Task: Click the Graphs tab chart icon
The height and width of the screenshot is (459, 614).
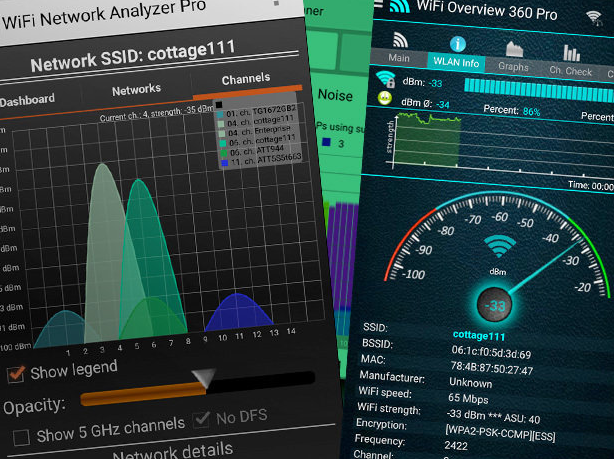Action: [x=515, y=49]
